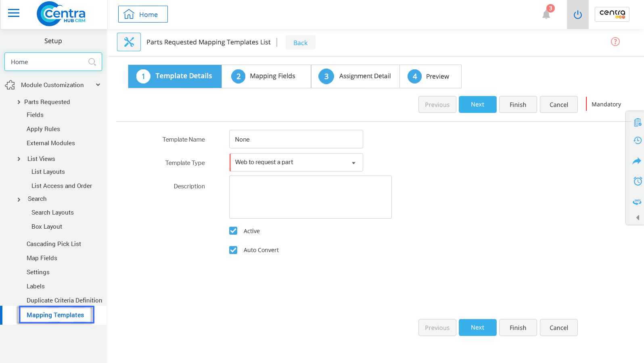Click the top Previous button
The image size is (644, 363).
click(x=437, y=104)
